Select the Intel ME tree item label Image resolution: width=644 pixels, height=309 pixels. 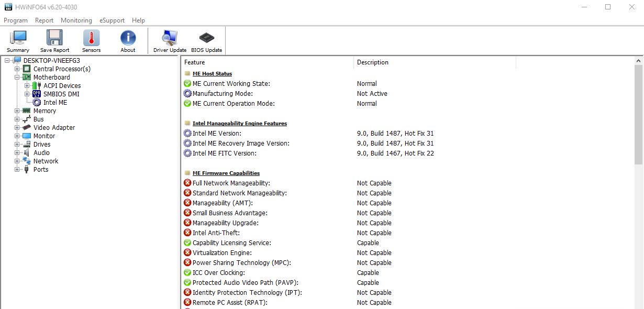point(55,102)
